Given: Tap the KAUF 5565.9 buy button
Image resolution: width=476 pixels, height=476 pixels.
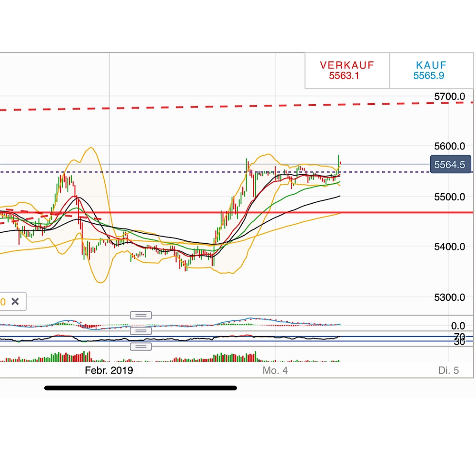Looking at the screenshot, I should point(431,70).
